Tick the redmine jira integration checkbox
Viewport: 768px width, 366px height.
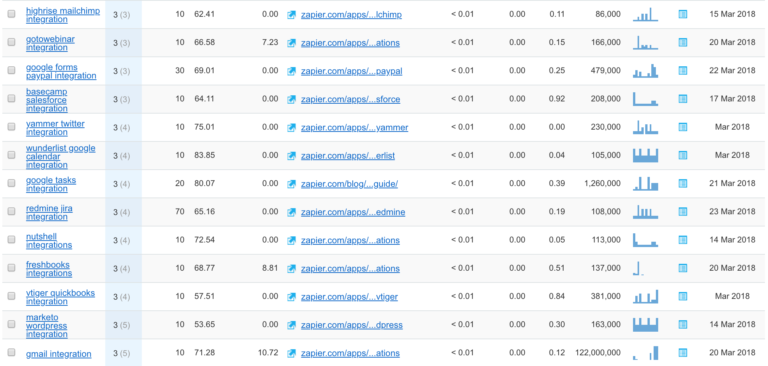[x=11, y=212]
